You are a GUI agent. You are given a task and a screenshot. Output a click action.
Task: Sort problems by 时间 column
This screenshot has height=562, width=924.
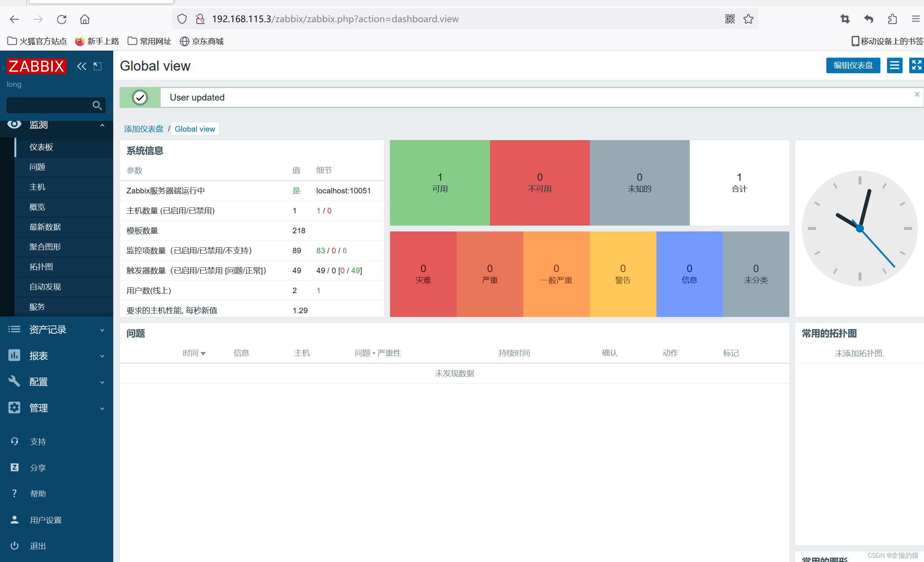tap(194, 353)
